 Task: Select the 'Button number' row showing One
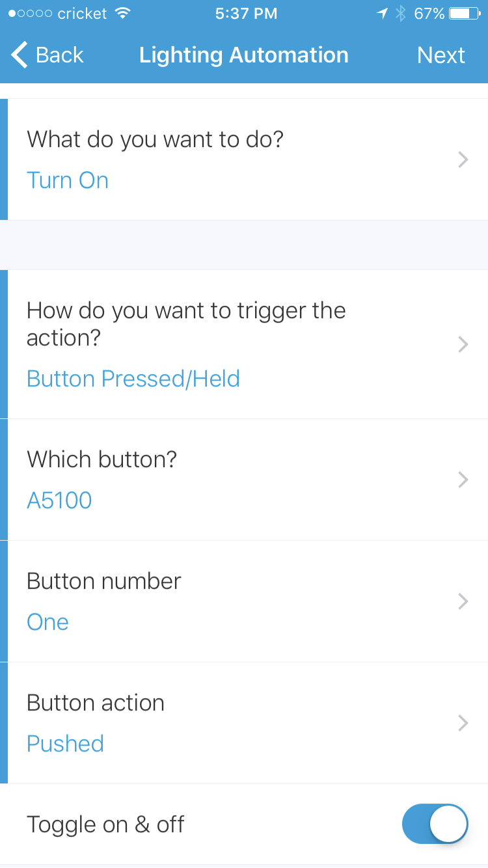pyautogui.click(x=244, y=601)
